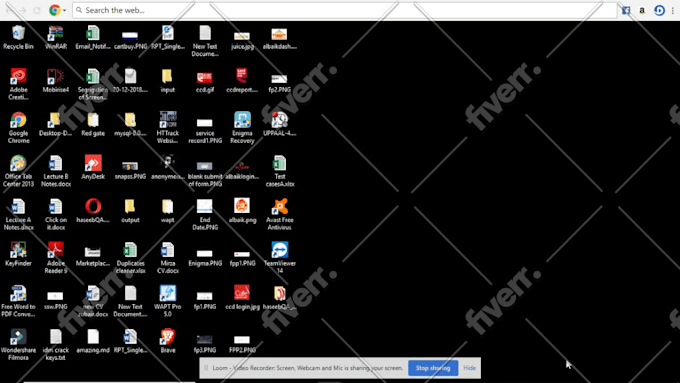Open the amazing.md file
The height and width of the screenshot is (383, 680).
pyautogui.click(x=93, y=341)
